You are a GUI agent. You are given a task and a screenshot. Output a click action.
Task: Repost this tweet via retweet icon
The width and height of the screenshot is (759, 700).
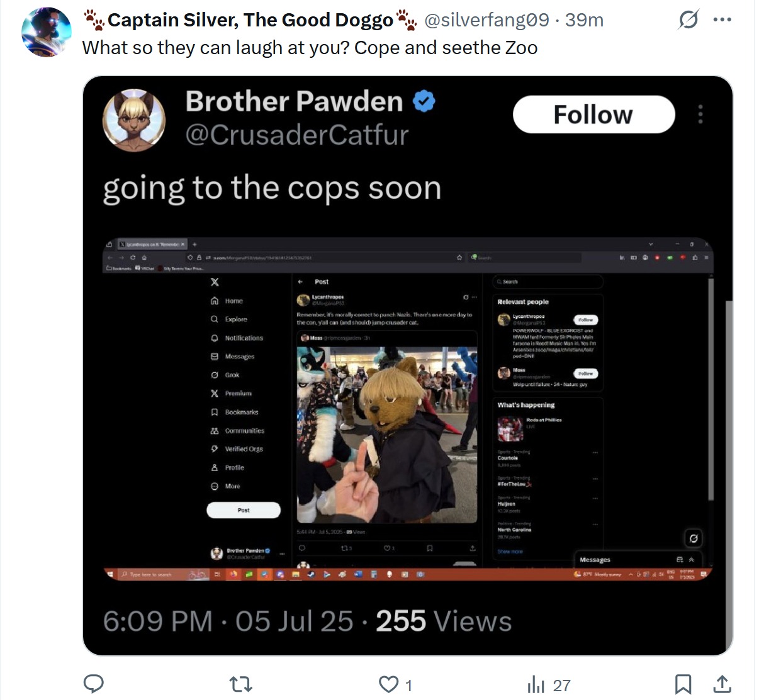[x=240, y=684]
